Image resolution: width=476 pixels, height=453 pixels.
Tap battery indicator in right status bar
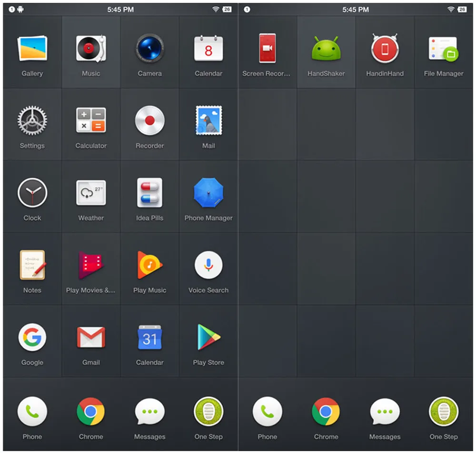[462, 10]
